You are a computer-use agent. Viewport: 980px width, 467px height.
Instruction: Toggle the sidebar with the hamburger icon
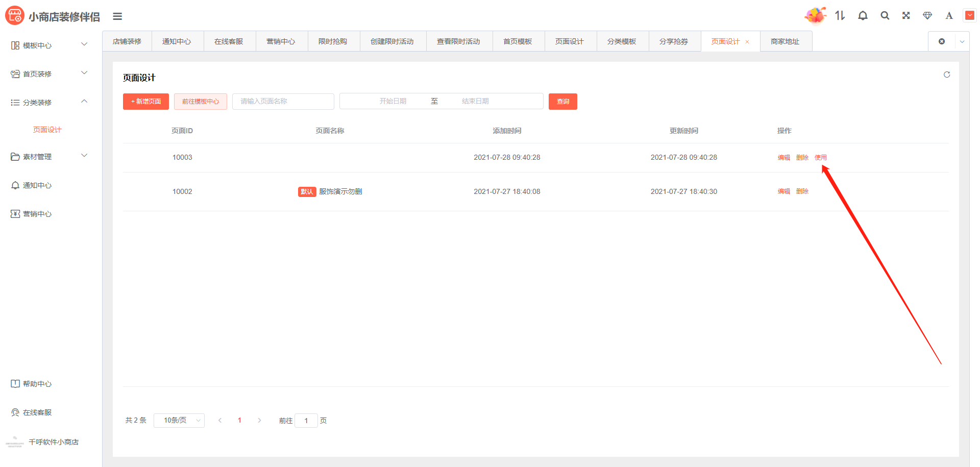coord(117,16)
